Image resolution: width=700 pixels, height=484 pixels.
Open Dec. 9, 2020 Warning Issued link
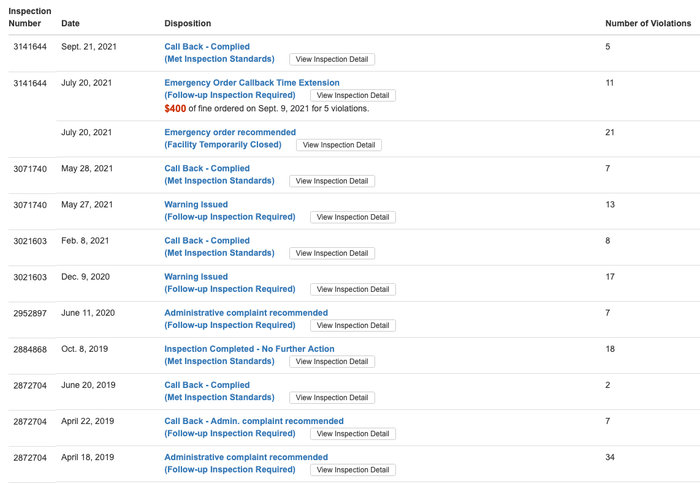pos(196,277)
